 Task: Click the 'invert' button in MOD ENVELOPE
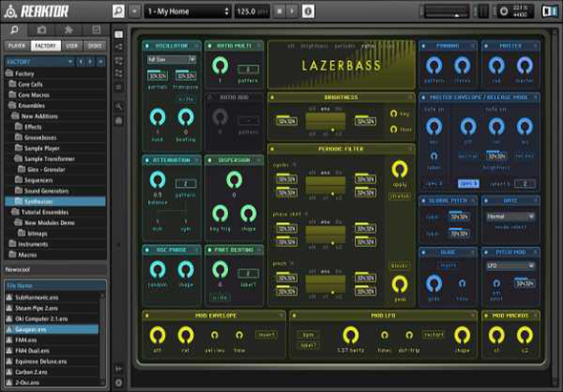coord(266,335)
